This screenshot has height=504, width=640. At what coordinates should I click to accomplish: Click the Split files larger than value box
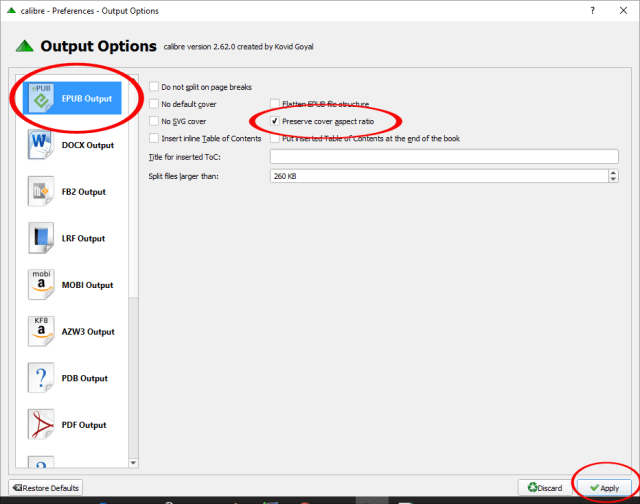coord(439,176)
